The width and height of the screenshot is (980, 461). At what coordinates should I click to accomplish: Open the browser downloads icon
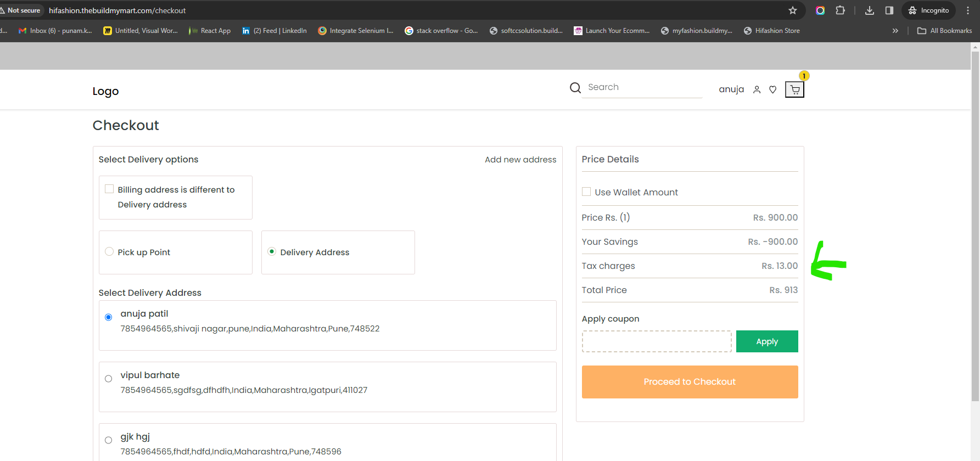point(869,10)
